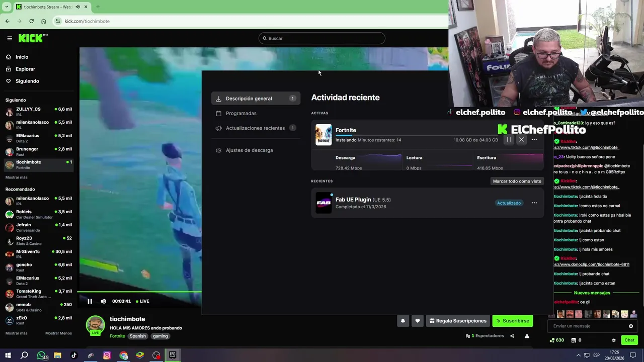Screen dimensions: 644x362
Task: Report stream with warning icon
Action: coord(527,336)
